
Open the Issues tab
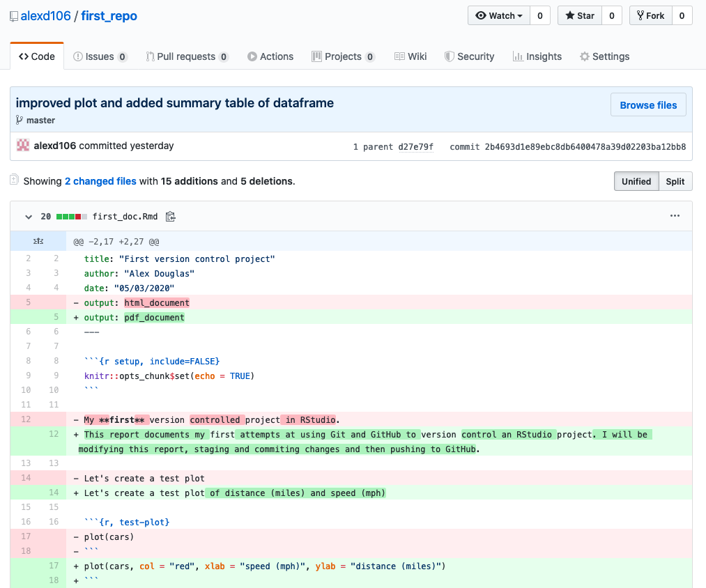click(x=100, y=56)
